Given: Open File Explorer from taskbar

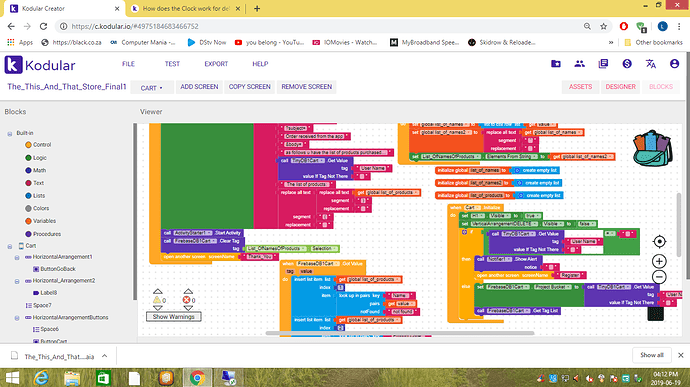Looking at the screenshot, I should tap(72, 378).
